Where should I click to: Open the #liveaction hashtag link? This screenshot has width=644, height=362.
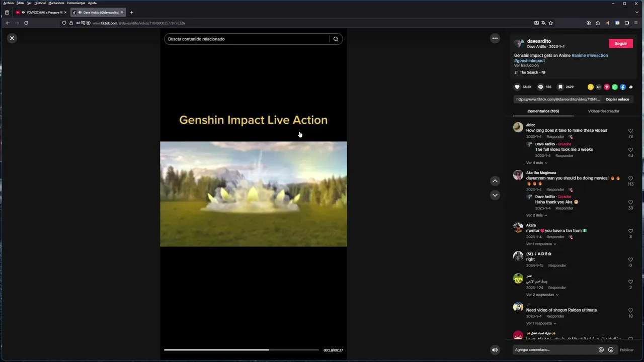(597, 55)
